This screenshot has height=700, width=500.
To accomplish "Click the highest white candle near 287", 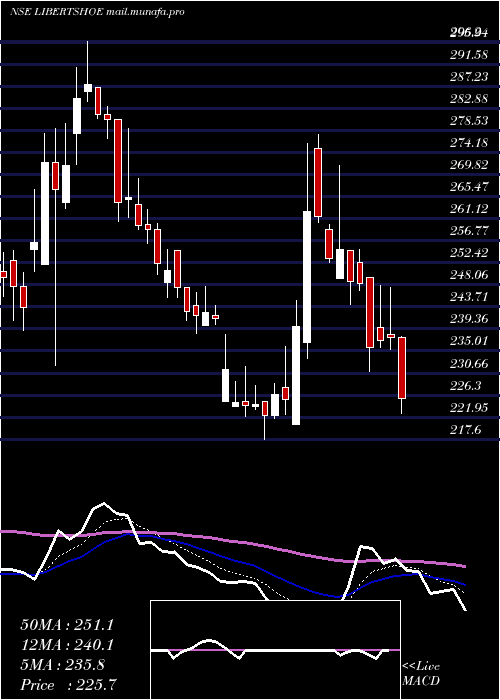I will click(88, 88).
